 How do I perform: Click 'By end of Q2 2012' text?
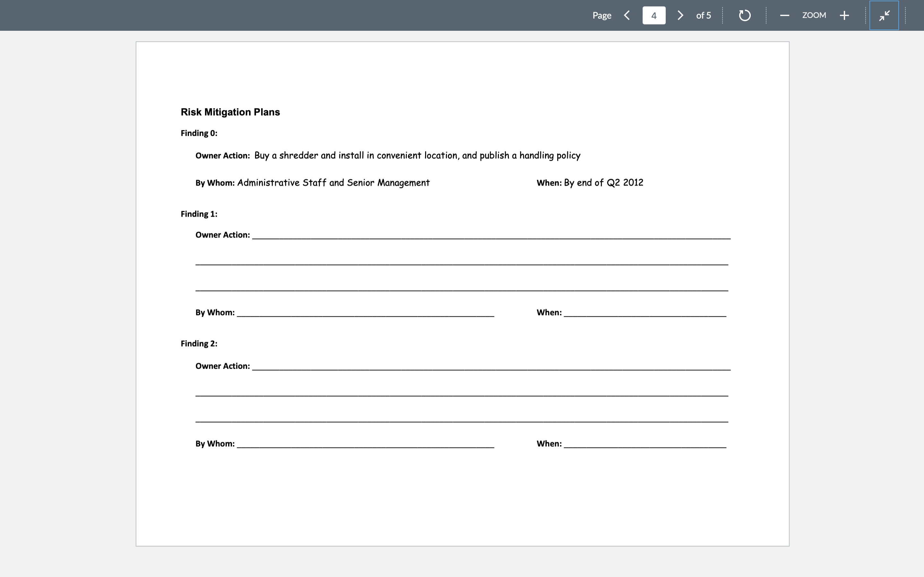click(x=603, y=183)
